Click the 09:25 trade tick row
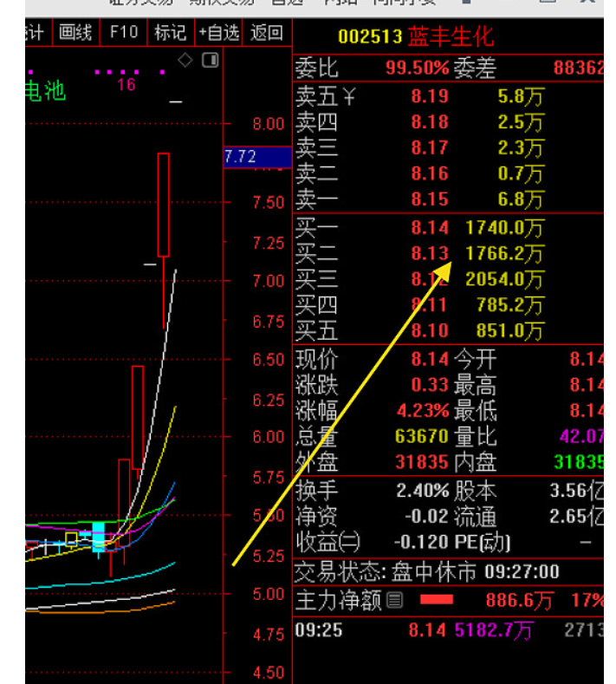 click(448, 630)
